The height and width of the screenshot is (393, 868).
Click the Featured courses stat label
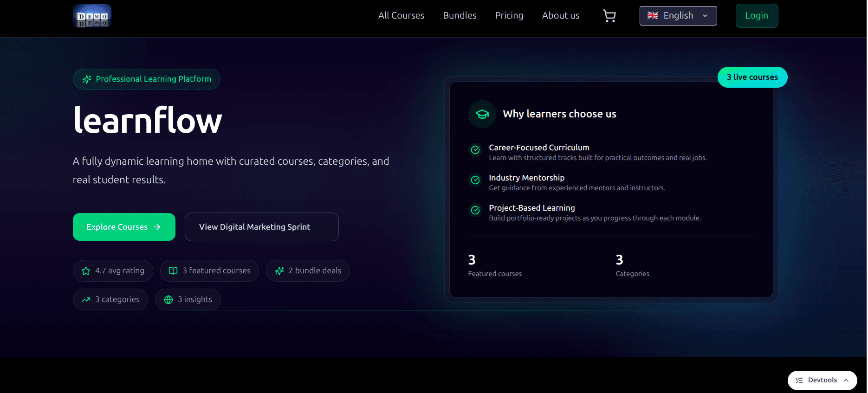click(x=495, y=274)
